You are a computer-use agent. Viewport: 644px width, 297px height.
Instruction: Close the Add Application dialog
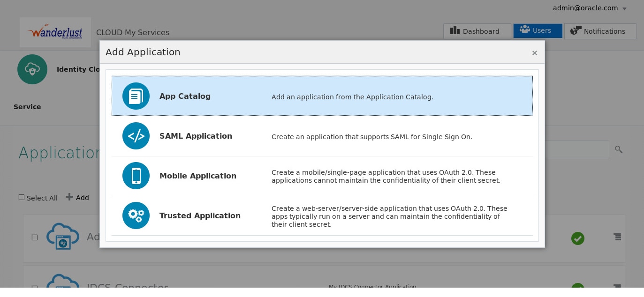pos(534,53)
